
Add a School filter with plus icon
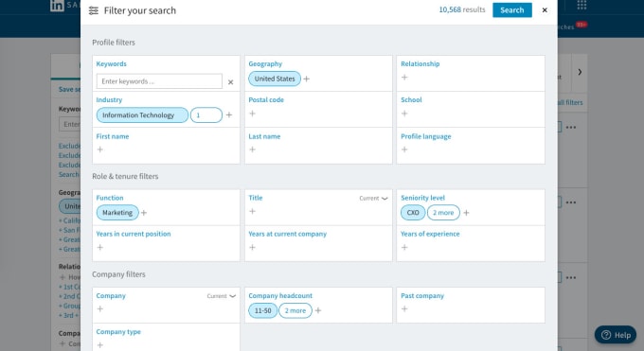(404, 114)
